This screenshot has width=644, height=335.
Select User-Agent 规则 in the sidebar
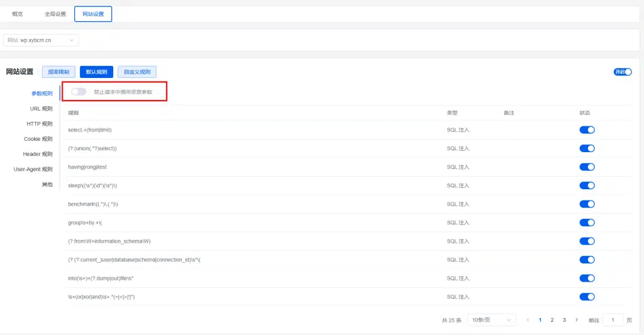[x=33, y=169]
